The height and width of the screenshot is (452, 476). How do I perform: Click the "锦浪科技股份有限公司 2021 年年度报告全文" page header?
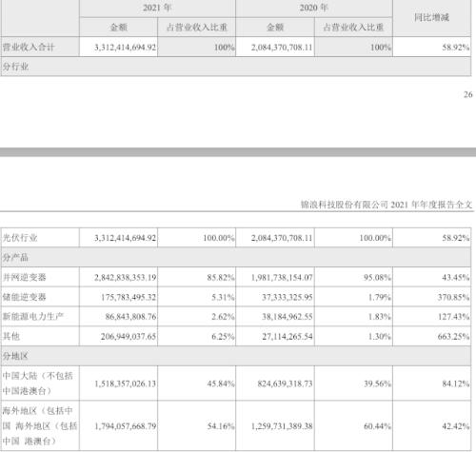point(387,205)
